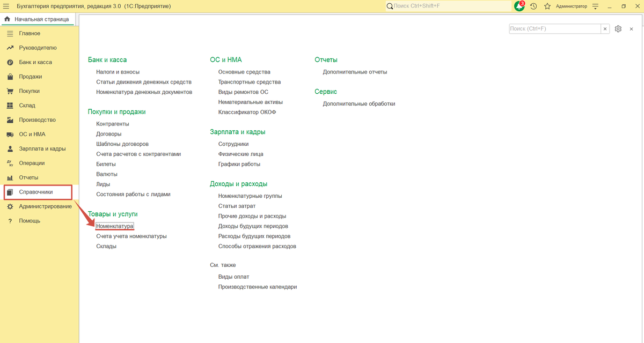Open Номенклатурные группы link
This screenshot has width=644, height=343.
250,196
